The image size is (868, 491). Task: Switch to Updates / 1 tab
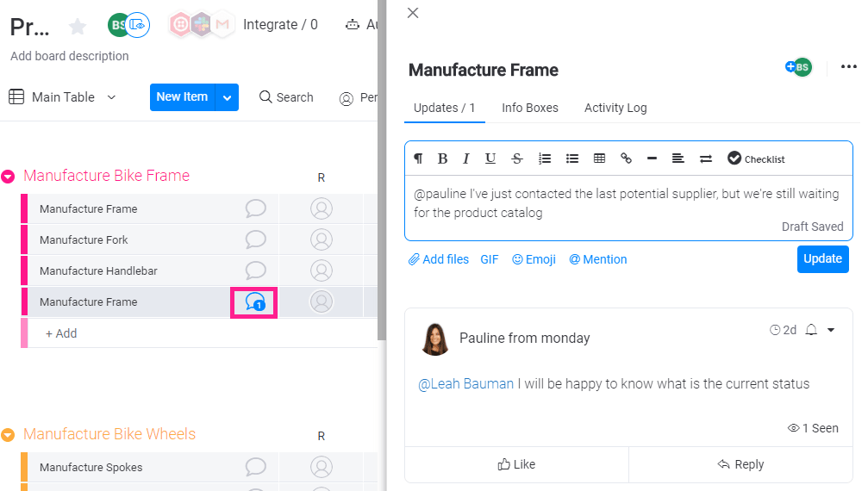(445, 108)
